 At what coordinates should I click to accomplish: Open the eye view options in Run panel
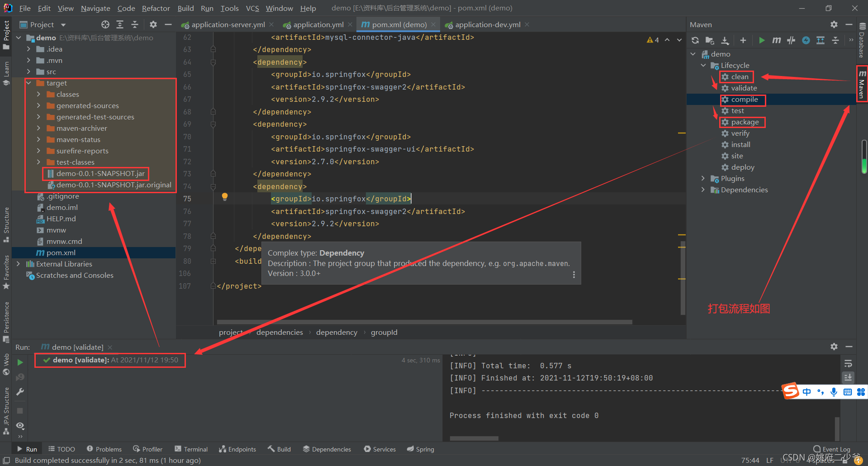coord(20,426)
